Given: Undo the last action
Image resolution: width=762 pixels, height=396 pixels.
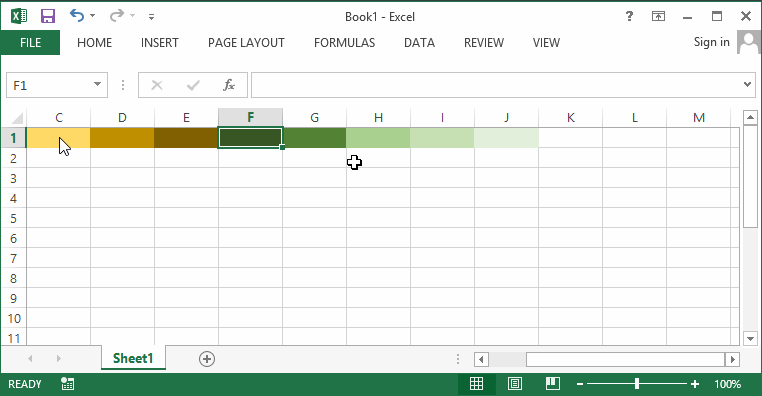Looking at the screenshot, I should point(77,16).
